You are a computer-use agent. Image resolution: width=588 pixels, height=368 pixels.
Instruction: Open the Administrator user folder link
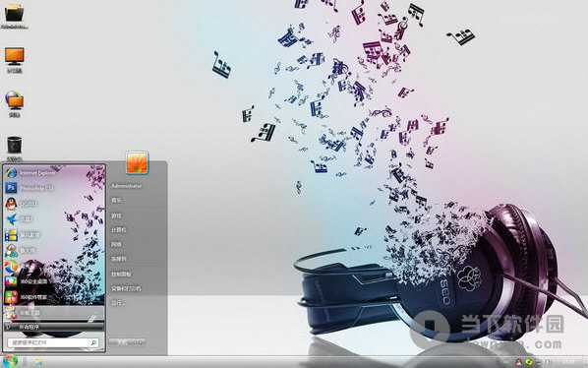(127, 186)
